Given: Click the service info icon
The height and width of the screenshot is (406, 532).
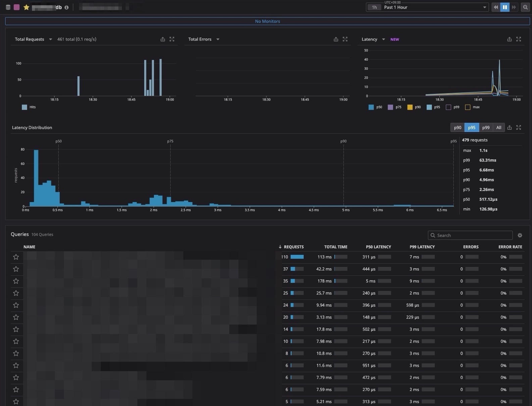Looking at the screenshot, I should point(66,7).
